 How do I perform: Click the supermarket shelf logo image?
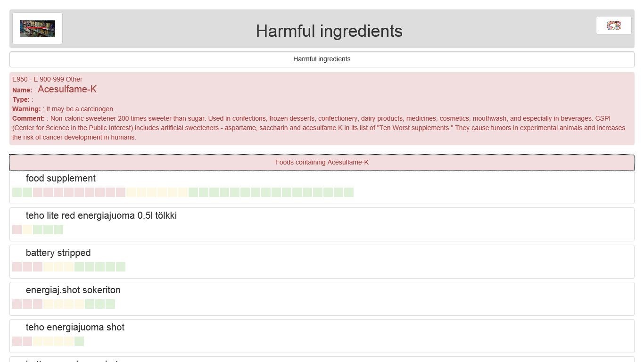(x=37, y=28)
